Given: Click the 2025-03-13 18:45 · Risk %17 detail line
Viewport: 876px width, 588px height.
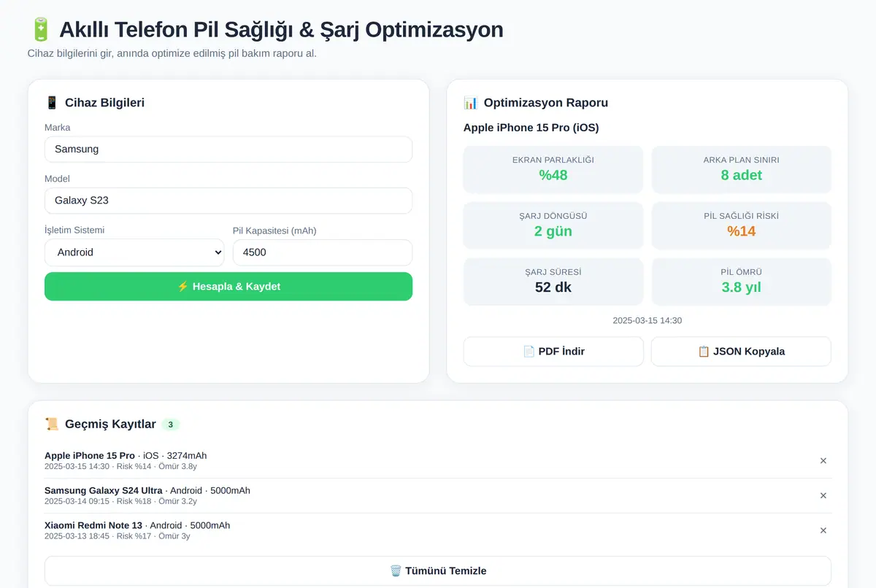Looking at the screenshot, I should pos(117,536).
